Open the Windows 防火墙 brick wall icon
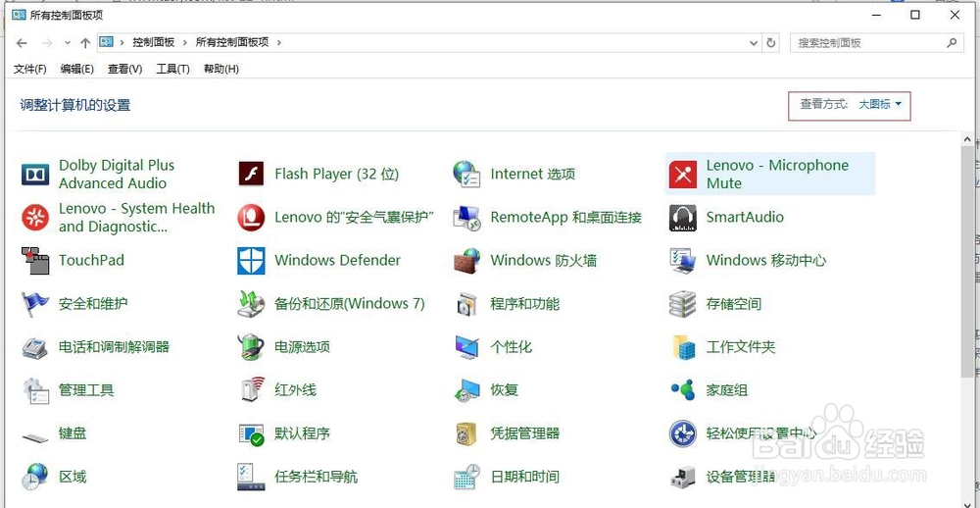This screenshot has height=508, width=980. tap(466, 260)
